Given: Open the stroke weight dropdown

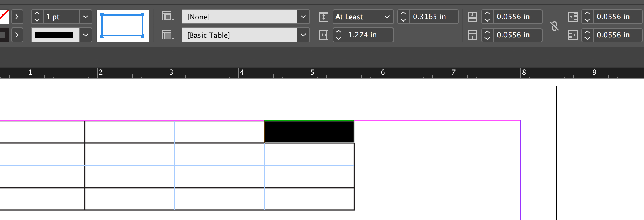Looking at the screenshot, I should click(x=86, y=17).
